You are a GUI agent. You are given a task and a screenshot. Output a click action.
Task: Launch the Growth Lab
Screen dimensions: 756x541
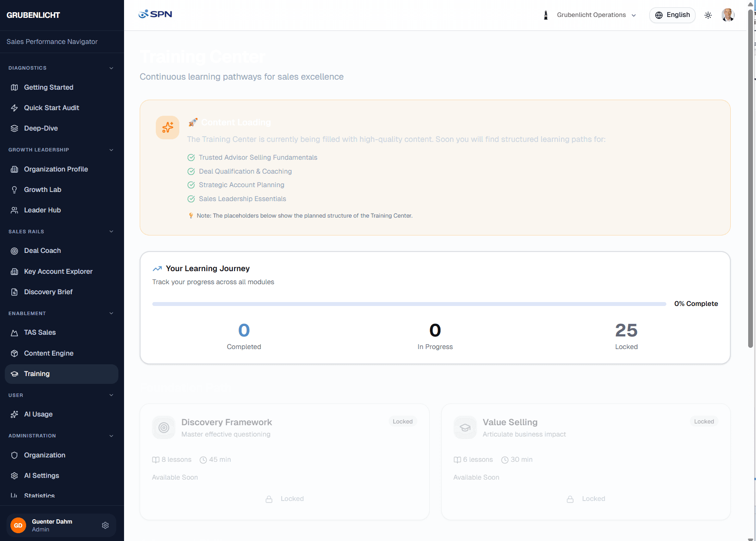[42, 189]
